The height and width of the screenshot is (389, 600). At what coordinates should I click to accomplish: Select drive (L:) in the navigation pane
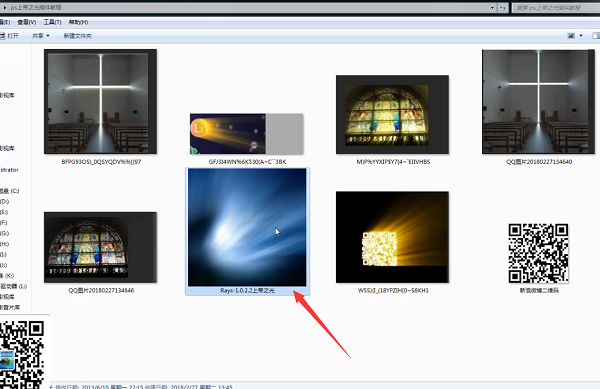point(14,286)
